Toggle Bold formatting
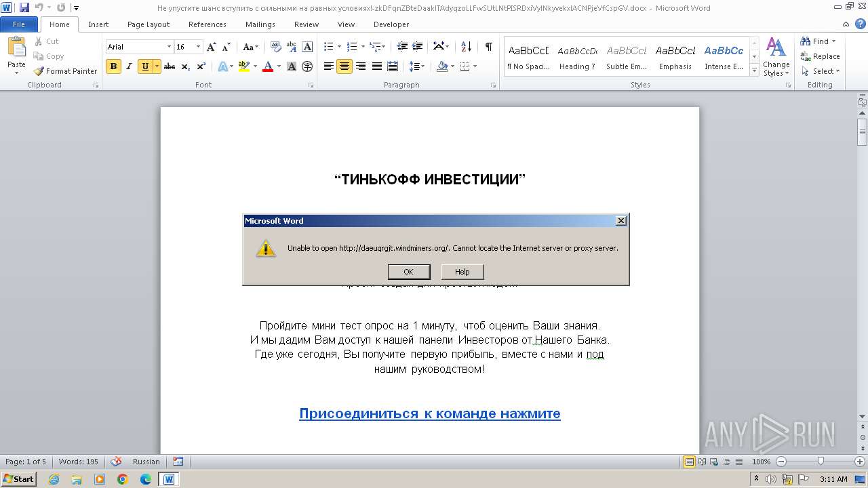This screenshot has height=488, width=868. coord(113,66)
